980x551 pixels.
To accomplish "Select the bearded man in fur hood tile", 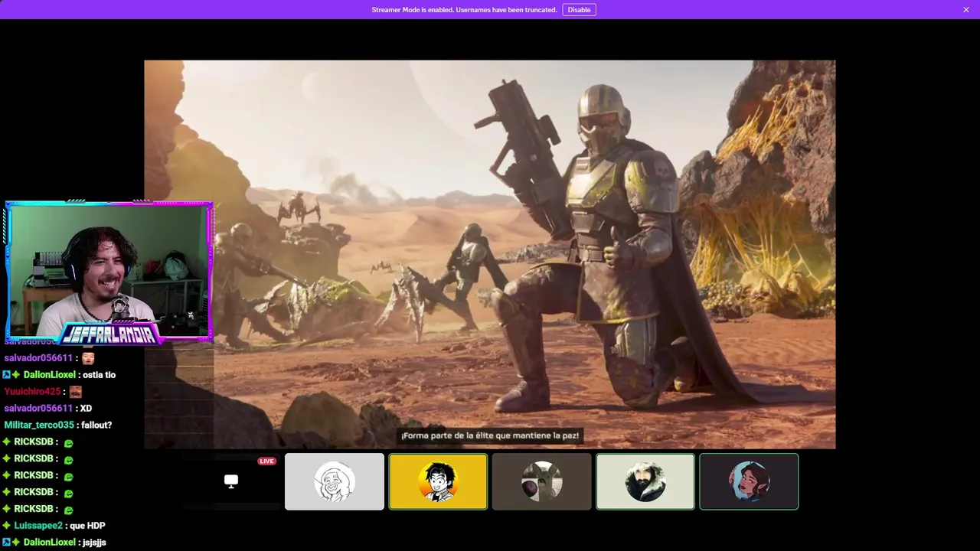I will coord(645,481).
